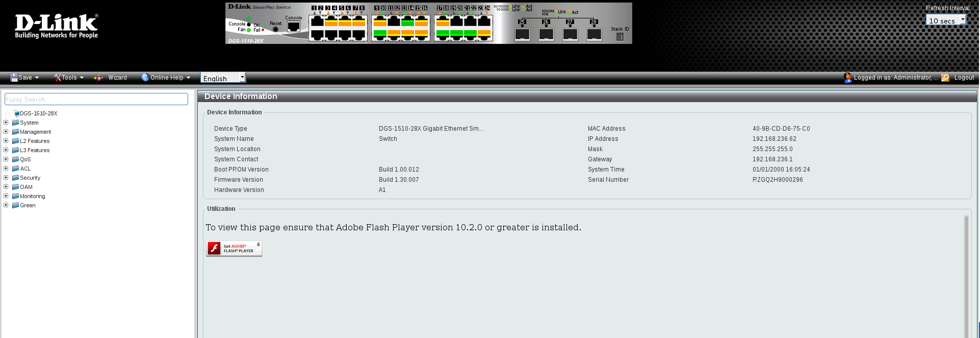Click the Tools wrench icon
Viewport: 980px width, 338px height.
[58, 78]
